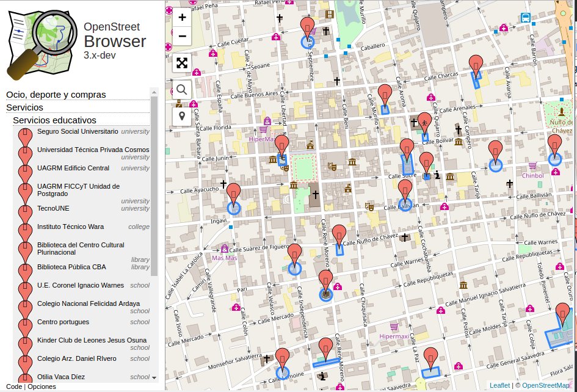This screenshot has width=577, height=392.
Task: Collapse the Servicios category
Action: tap(24, 107)
